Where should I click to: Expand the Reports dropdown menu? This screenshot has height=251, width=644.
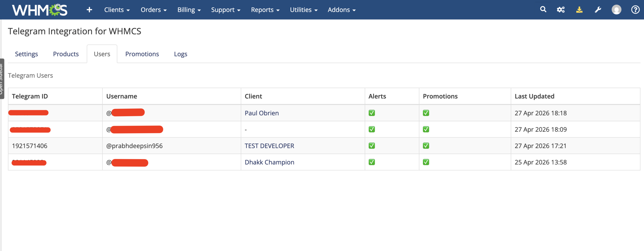265,10
